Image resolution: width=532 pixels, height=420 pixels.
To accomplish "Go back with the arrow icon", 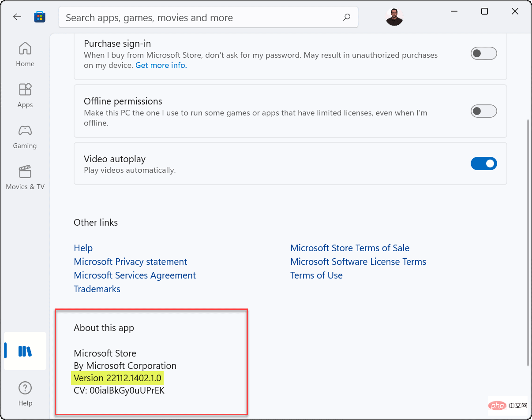I will click(17, 17).
